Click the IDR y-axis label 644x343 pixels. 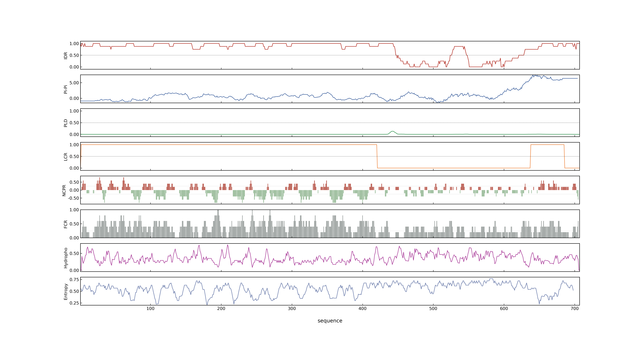[x=66, y=55]
